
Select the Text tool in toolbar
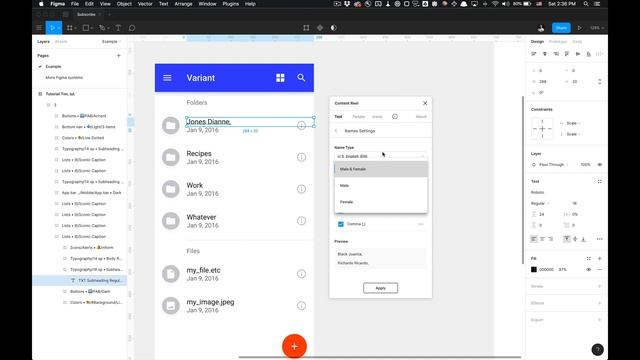coord(118,28)
